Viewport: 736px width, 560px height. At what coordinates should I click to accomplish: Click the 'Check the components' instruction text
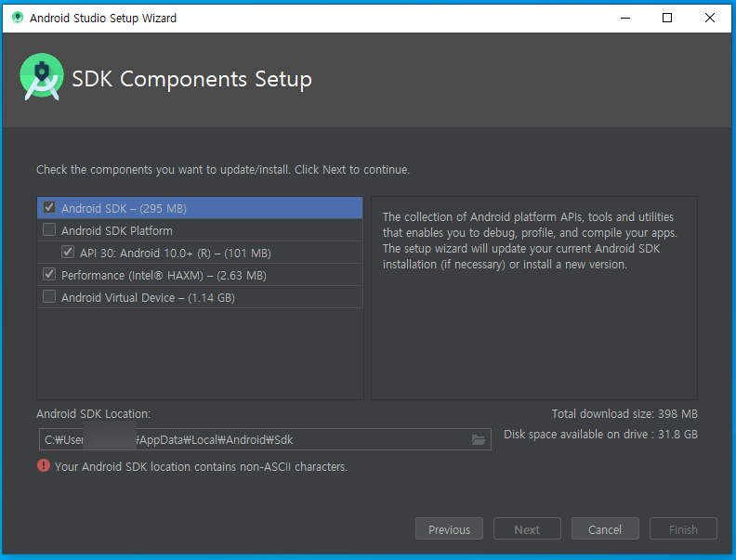223,169
